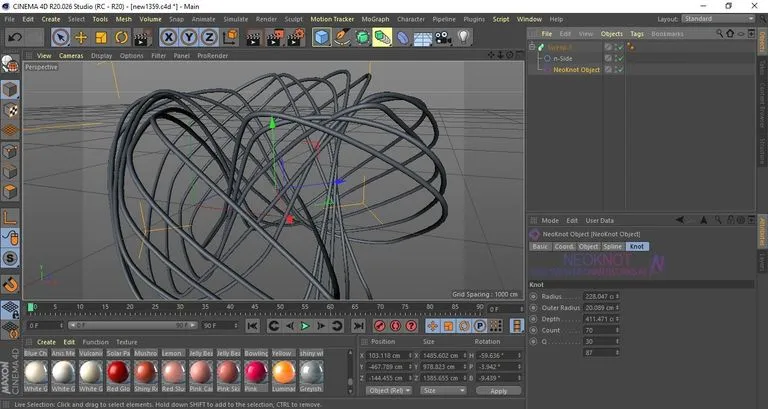768x409 pixels.
Task: Click Render View clapperboard icon
Action: coord(254,38)
